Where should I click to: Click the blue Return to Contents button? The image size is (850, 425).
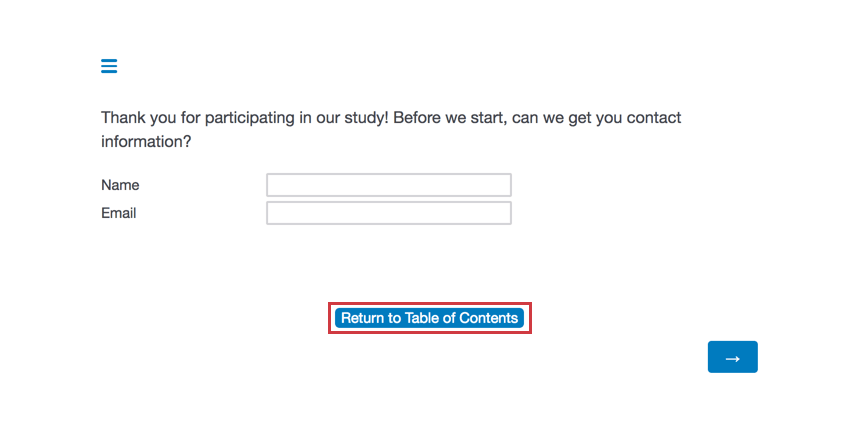click(429, 318)
